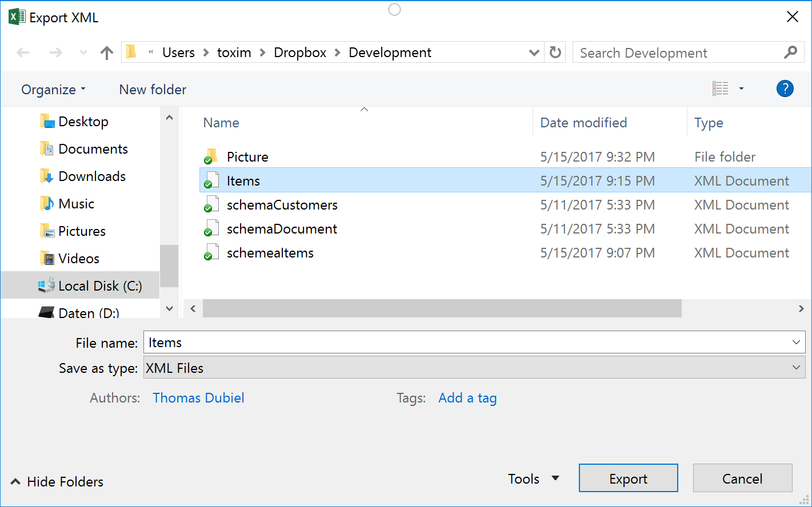The height and width of the screenshot is (507, 812).
Task: Expand the Save as type dropdown
Action: point(796,368)
